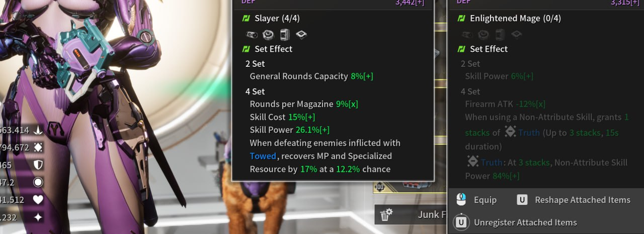
Task: Click the circle stat icon beside 47.2
Action: pos(38,182)
